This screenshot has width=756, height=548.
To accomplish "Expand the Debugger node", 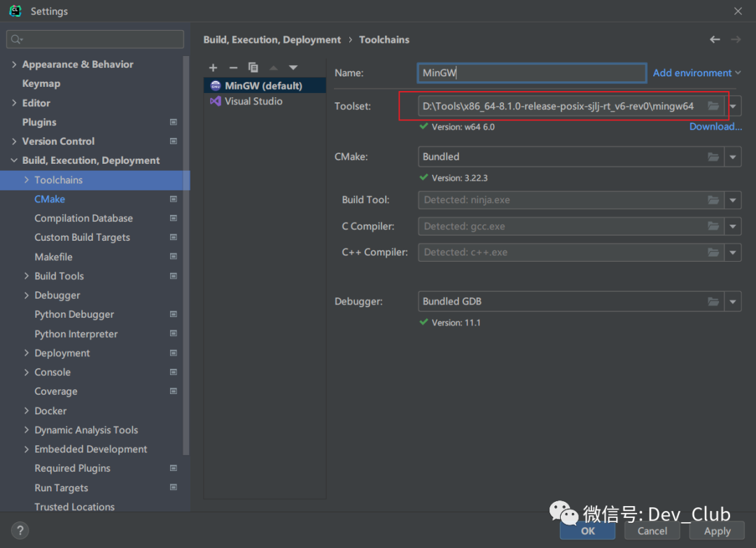I will pyautogui.click(x=27, y=295).
